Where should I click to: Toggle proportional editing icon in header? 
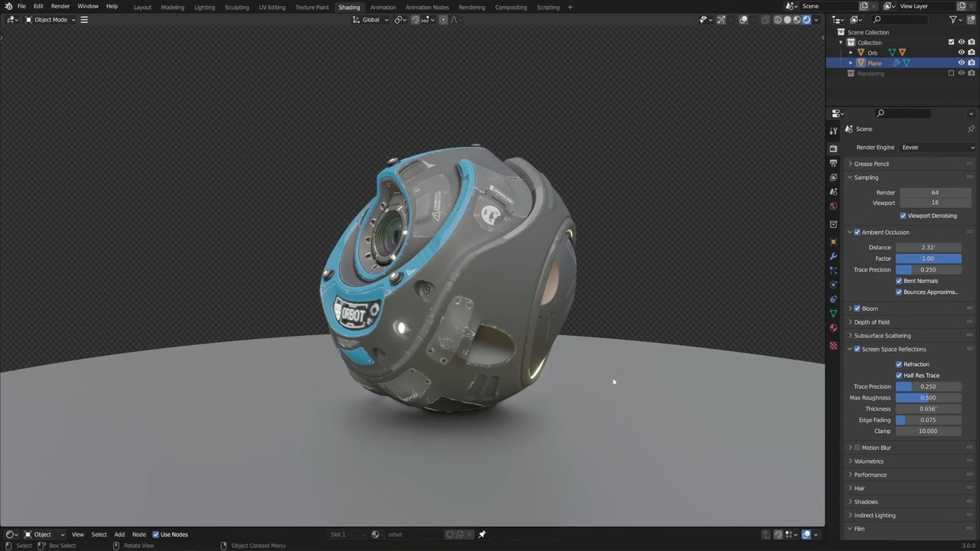[x=443, y=20]
